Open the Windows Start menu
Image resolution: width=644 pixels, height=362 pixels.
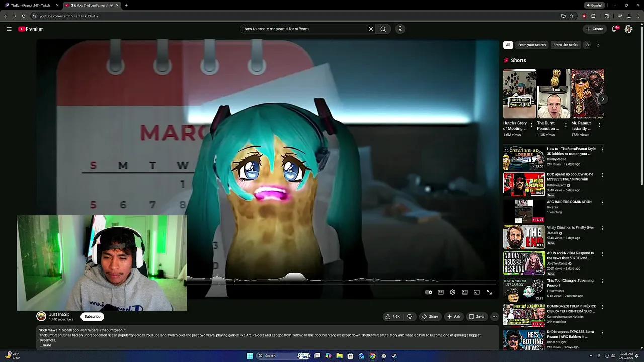pyautogui.click(x=249, y=356)
